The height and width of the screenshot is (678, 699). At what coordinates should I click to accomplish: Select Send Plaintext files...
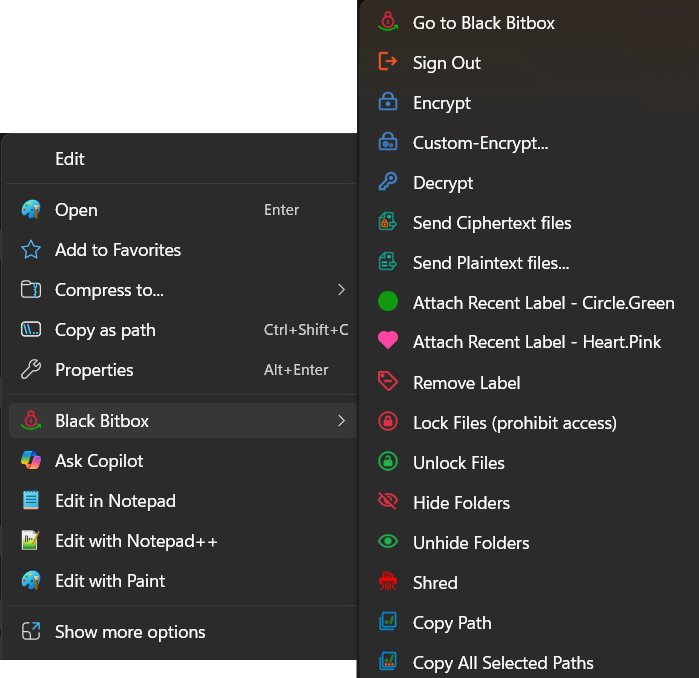pos(491,263)
